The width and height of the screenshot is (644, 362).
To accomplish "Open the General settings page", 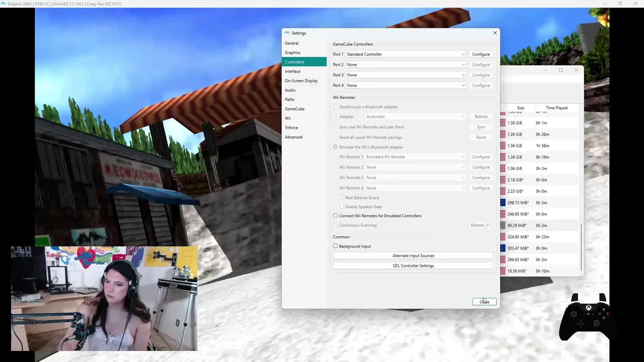I will point(304,43).
